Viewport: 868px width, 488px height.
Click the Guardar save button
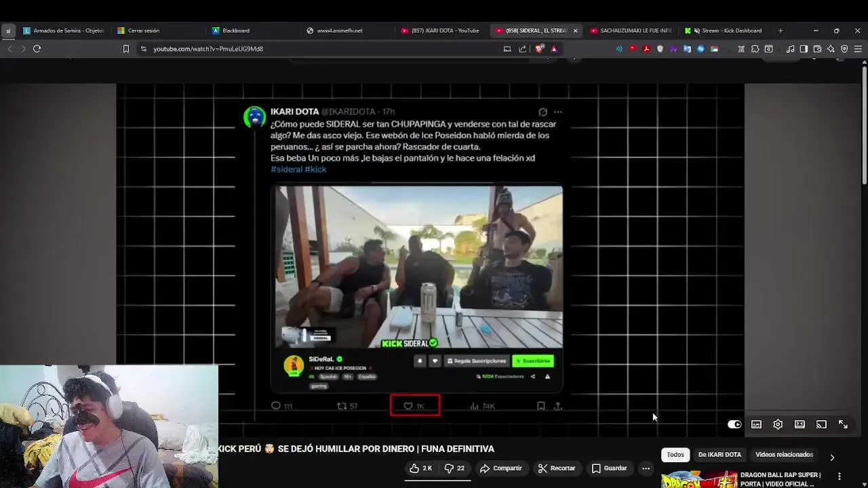(609, 468)
